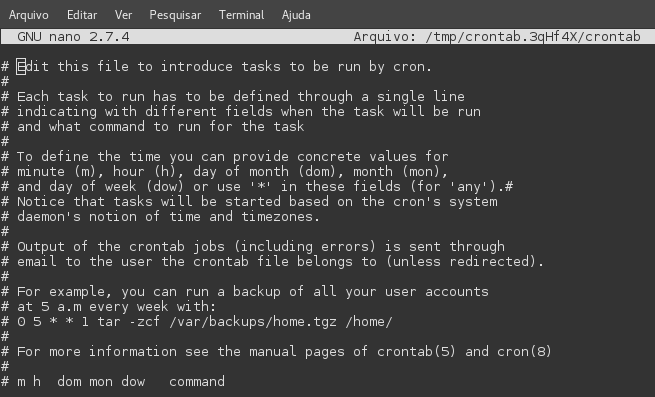Click the crontab file path in the nano header
This screenshot has width=655, height=397.
tap(533, 37)
